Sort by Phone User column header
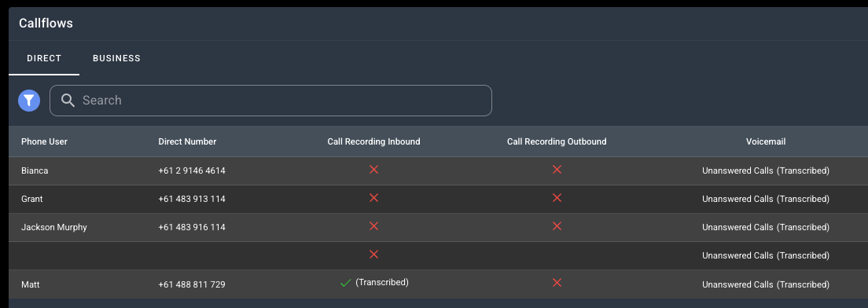This screenshot has height=308, width=868. (x=44, y=141)
